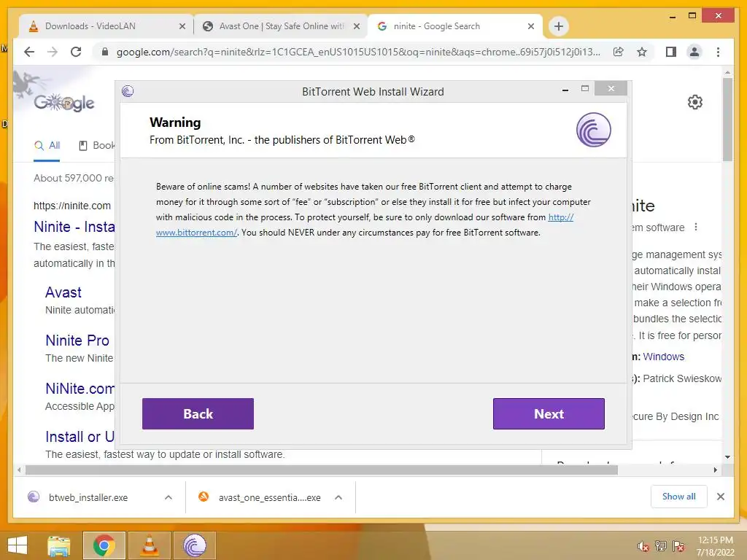The image size is (747, 560).
Task: Click small BitTorrent icon in wizard title bar
Action: tap(128, 91)
